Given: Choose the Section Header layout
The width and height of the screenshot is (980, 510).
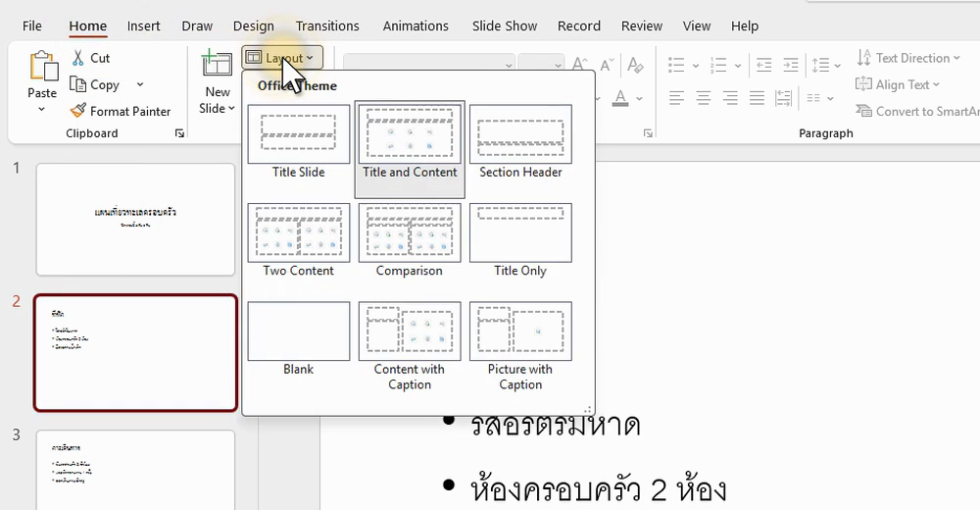Looking at the screenshot, I should pyautogui.click(x=520, y=142).
